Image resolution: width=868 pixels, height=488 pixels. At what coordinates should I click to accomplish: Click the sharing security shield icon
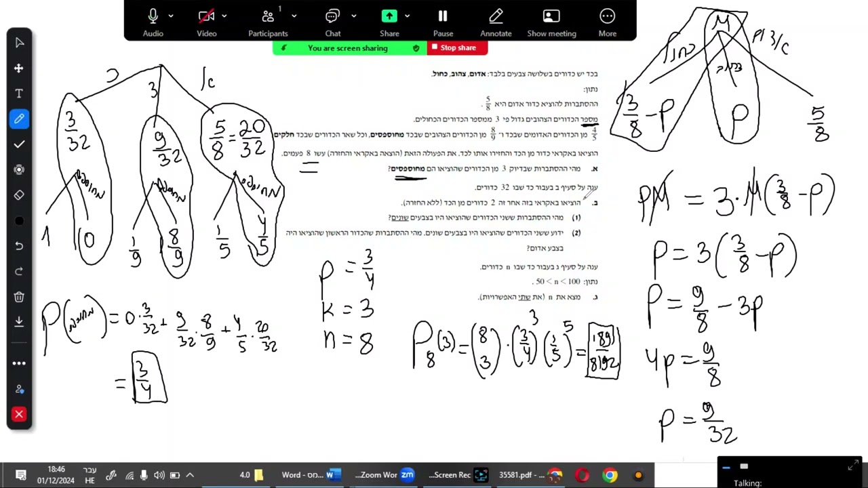click(416, 48)
